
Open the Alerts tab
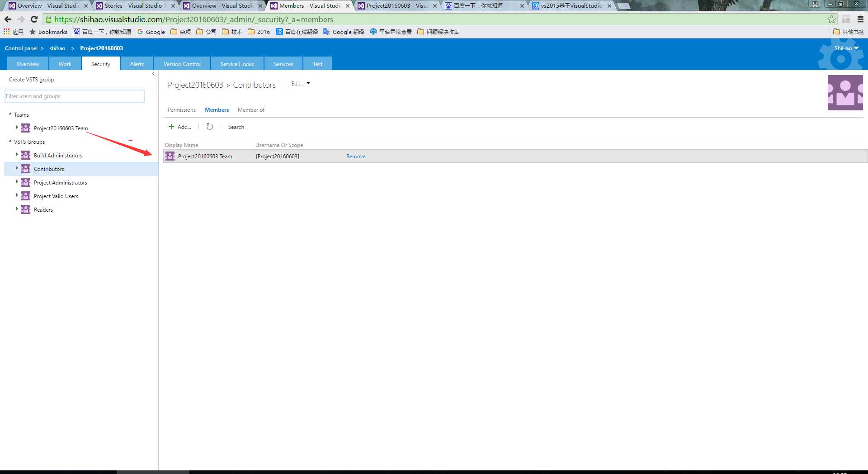coord(137,64)
